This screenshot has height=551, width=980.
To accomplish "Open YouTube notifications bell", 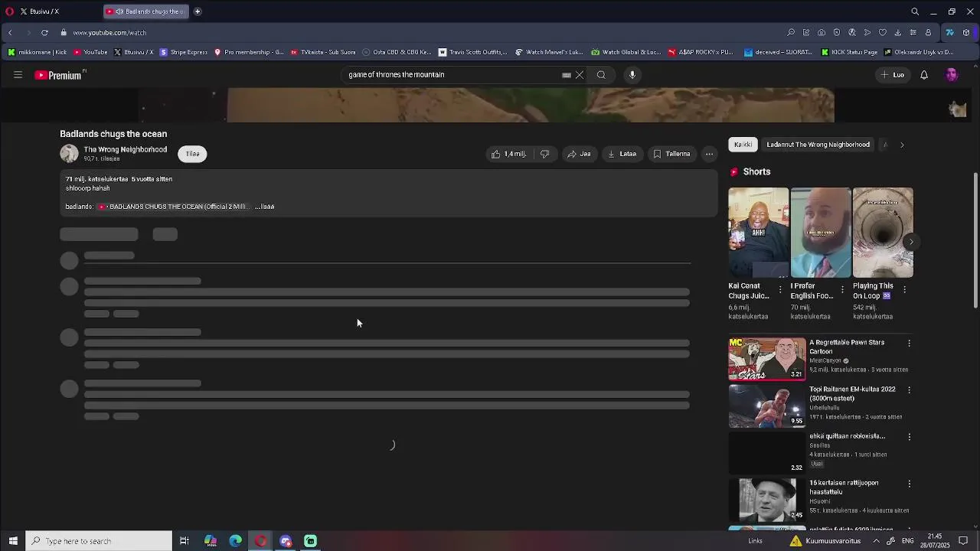I will point(924,75).
